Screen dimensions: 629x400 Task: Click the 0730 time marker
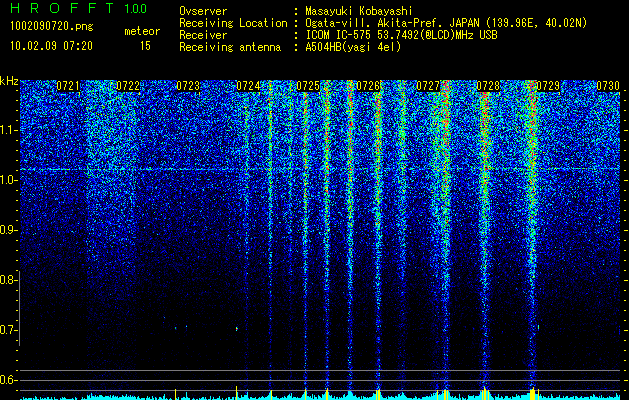point(608,86)
